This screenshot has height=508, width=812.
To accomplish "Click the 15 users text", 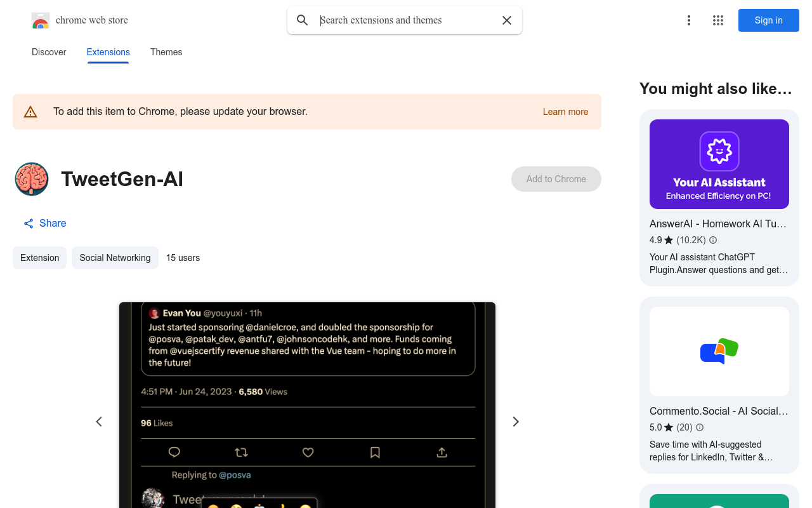I will 183,258.
